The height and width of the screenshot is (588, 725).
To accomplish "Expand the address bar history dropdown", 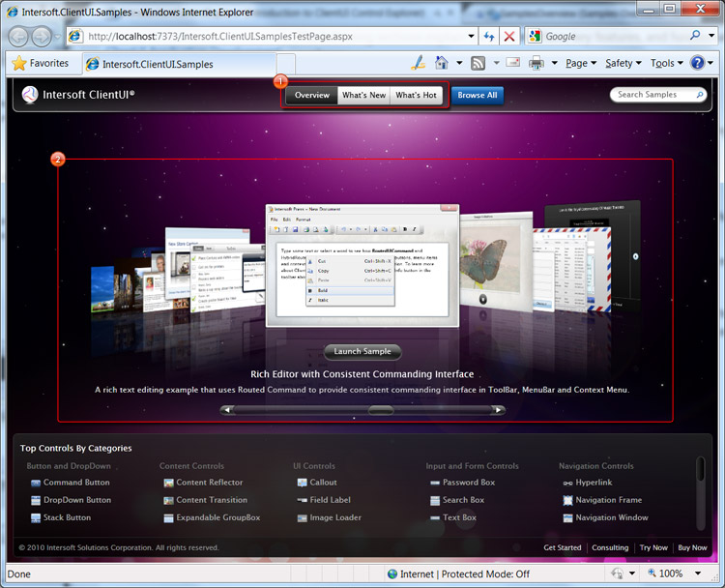I will click(471, 36).
